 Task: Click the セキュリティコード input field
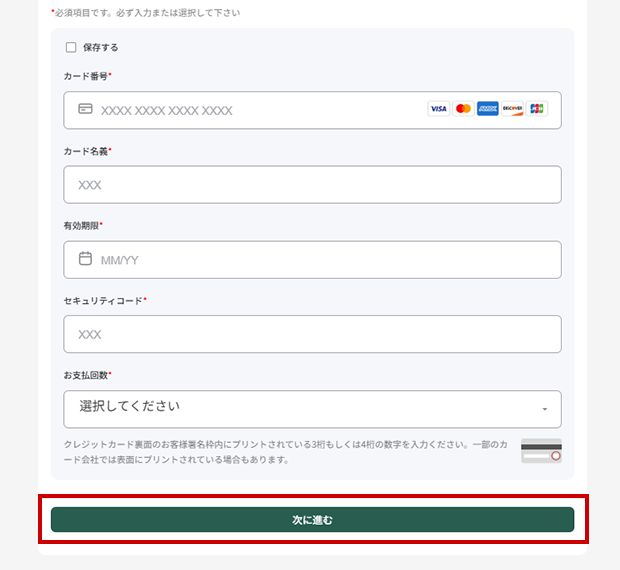312,334
